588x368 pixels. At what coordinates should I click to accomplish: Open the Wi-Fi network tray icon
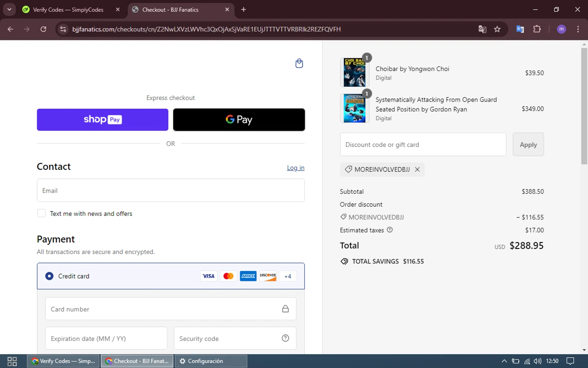pos(527,361)
